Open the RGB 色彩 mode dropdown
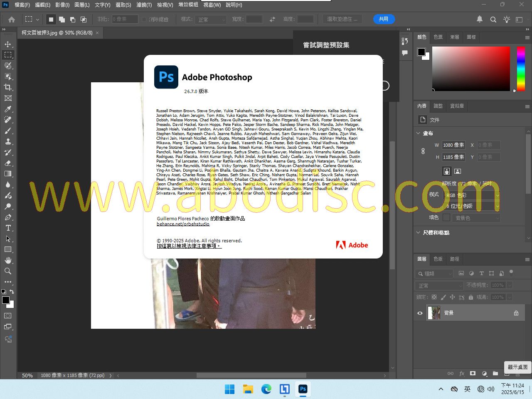 pyautogui.click(x=472, y=195)
